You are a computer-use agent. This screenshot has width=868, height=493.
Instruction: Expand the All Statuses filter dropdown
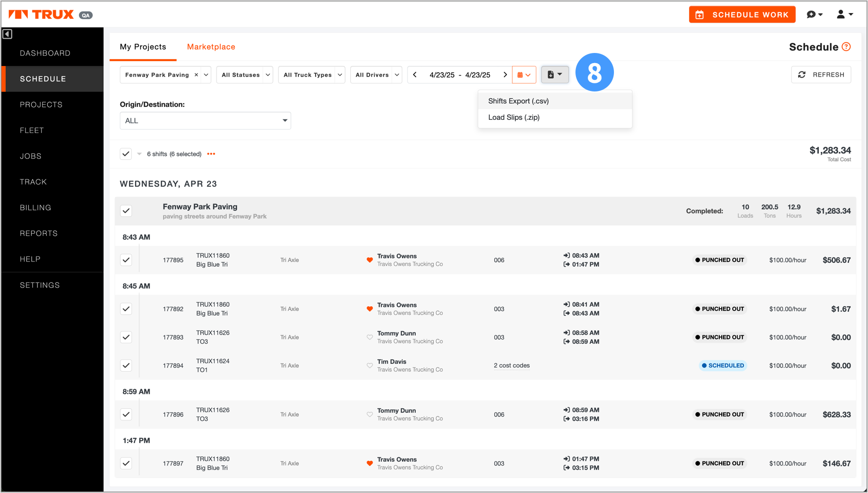click(244, 75)
